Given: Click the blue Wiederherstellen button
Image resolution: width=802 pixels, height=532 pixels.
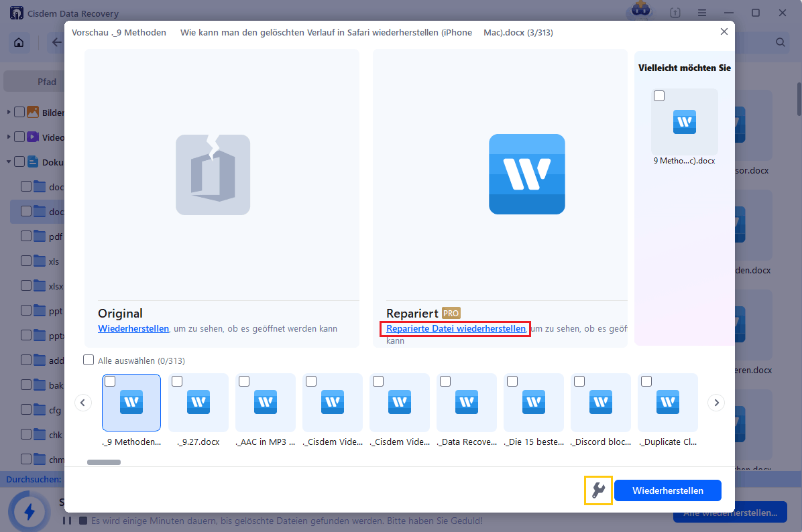Looking at the screenshot, I should pyautogui.click(x=667, y=490).
